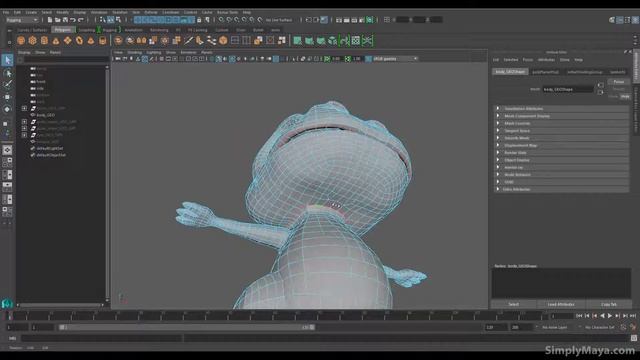Open the Skeleton menu
640x360 pixels.
click(120, 12)
